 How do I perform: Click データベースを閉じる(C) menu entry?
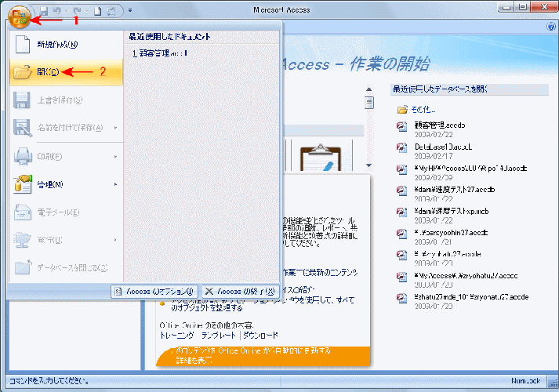click(x=66, y=267)
